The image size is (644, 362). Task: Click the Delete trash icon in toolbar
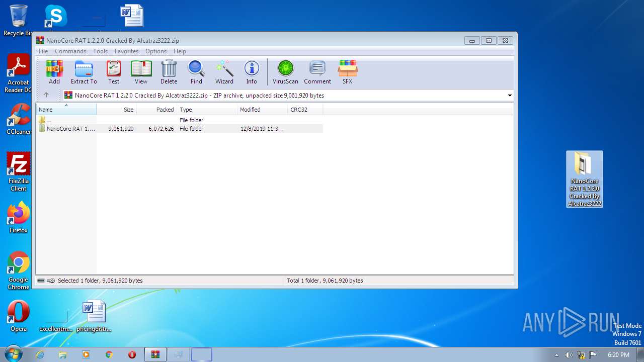(169, 72)
